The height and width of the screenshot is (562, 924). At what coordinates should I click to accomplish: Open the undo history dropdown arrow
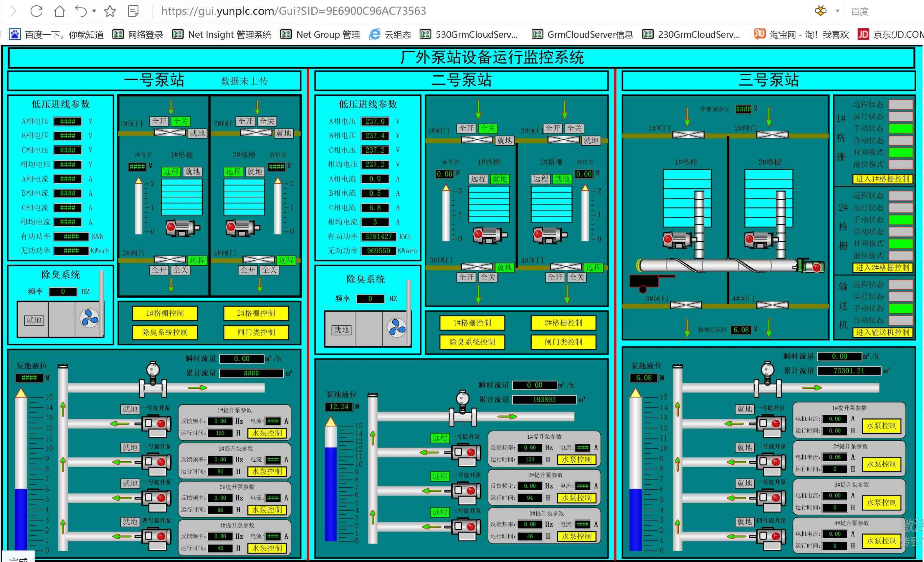94,11
